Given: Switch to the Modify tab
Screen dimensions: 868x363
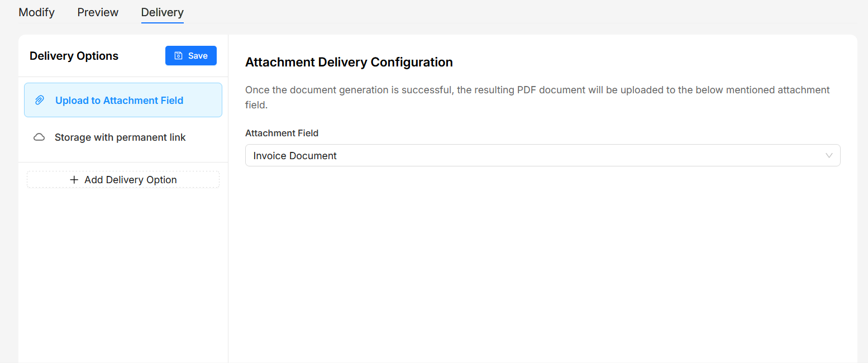Looking at the screenshot, I should pos(37,12).
